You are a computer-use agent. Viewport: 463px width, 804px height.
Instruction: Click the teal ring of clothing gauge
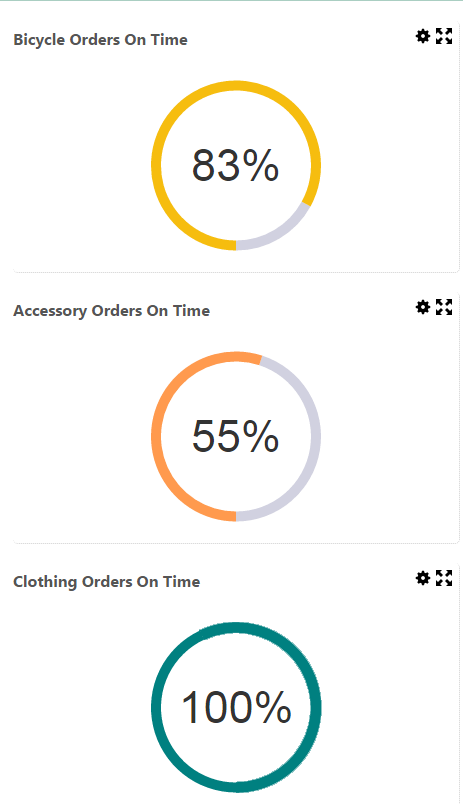point(156,707)
